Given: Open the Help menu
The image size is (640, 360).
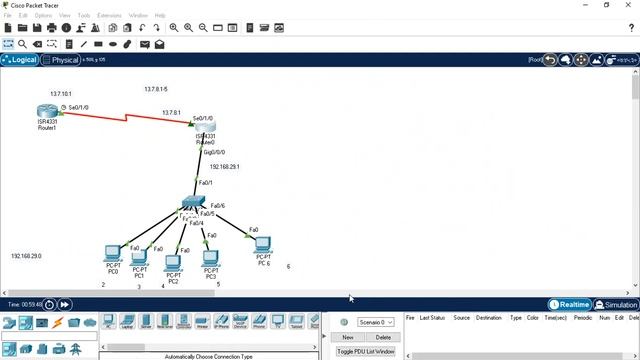Looking at the screenshot, I should 160,15.
